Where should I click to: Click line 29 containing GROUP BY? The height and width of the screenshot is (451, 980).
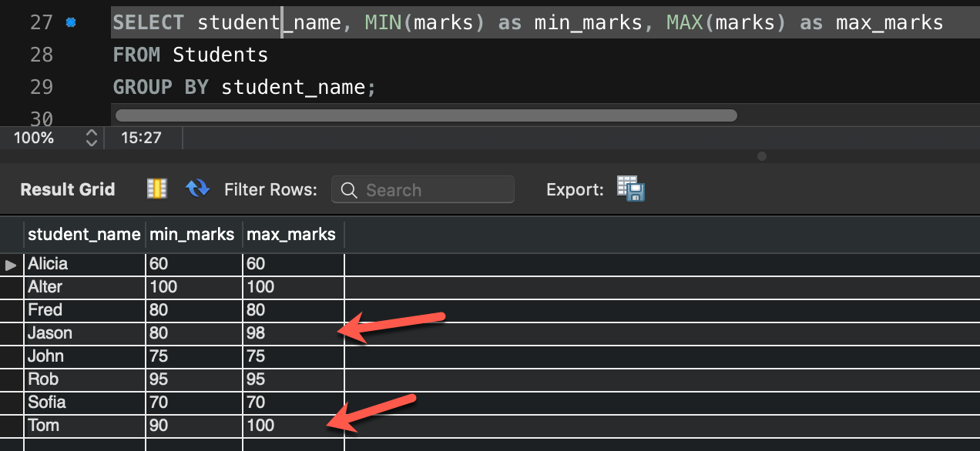click(x=244, y=86)
